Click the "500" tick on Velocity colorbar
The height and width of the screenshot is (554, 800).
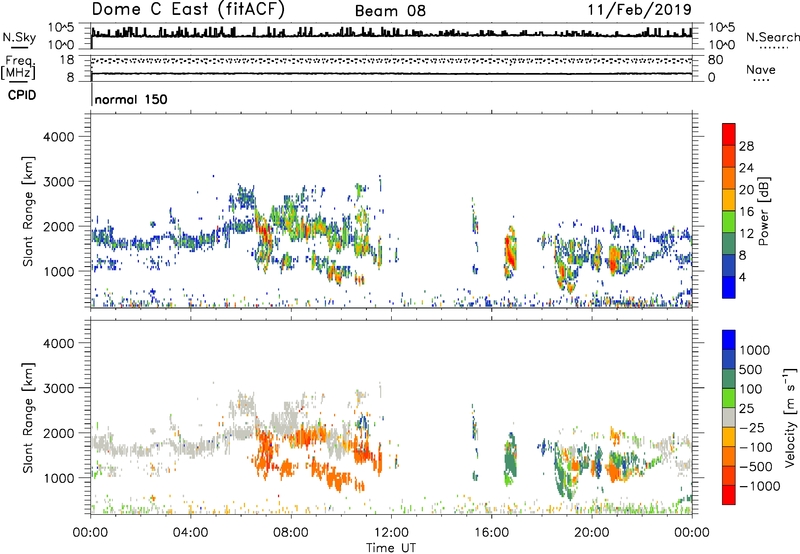click(751, 369)
